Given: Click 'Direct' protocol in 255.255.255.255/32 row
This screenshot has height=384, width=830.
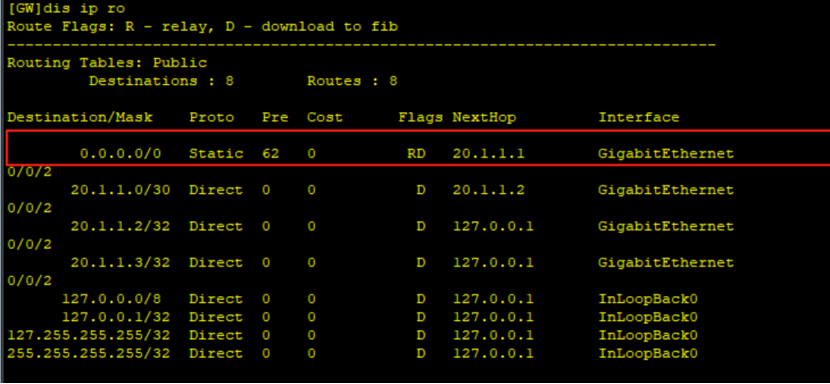Looking at the screenshot, I should coord(216,353).
